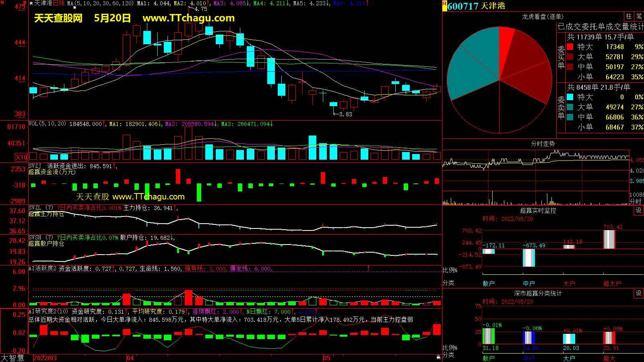
Task: Click the star icon before 天津港 title
Action: [x=31, y=3]
